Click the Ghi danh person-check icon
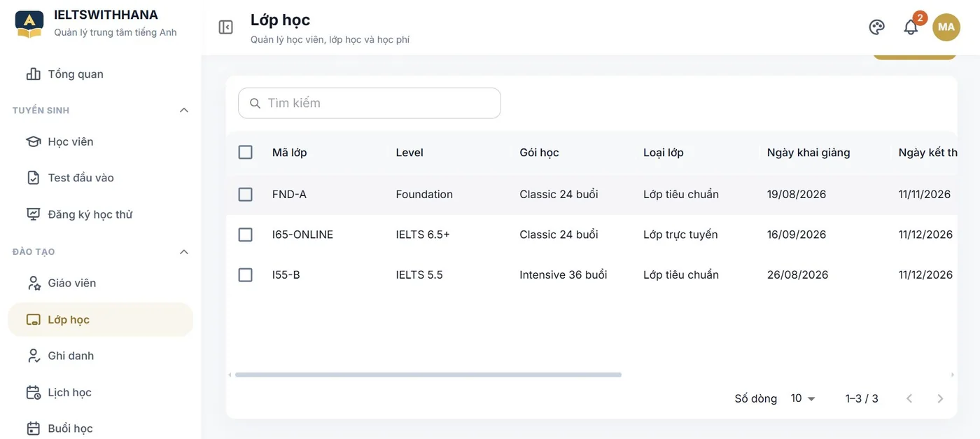 click(x=33, y=356)
